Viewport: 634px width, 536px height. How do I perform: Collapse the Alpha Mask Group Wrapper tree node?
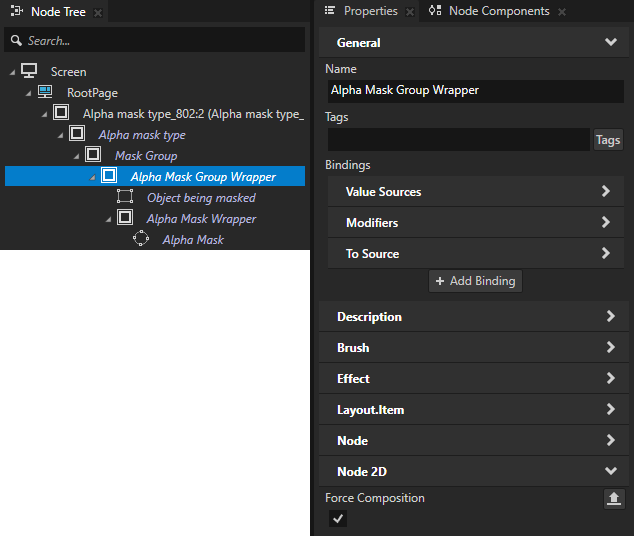point(93,177)
